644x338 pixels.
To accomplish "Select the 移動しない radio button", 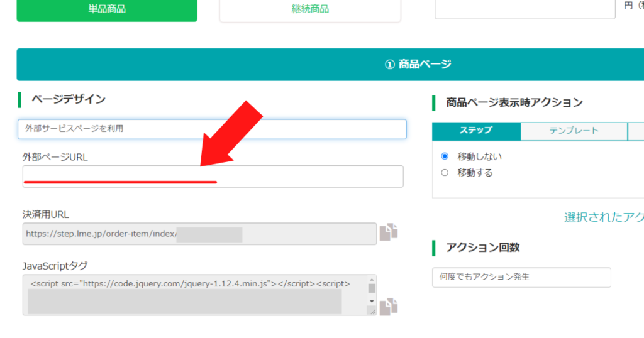I will (x=445, y=156).
